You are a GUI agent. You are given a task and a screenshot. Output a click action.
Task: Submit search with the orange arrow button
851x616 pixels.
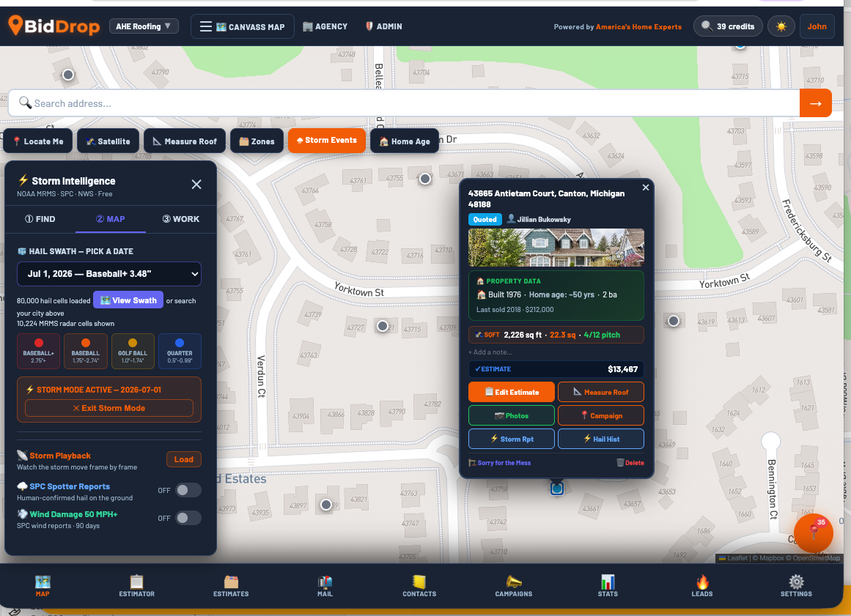click(815, 103)
